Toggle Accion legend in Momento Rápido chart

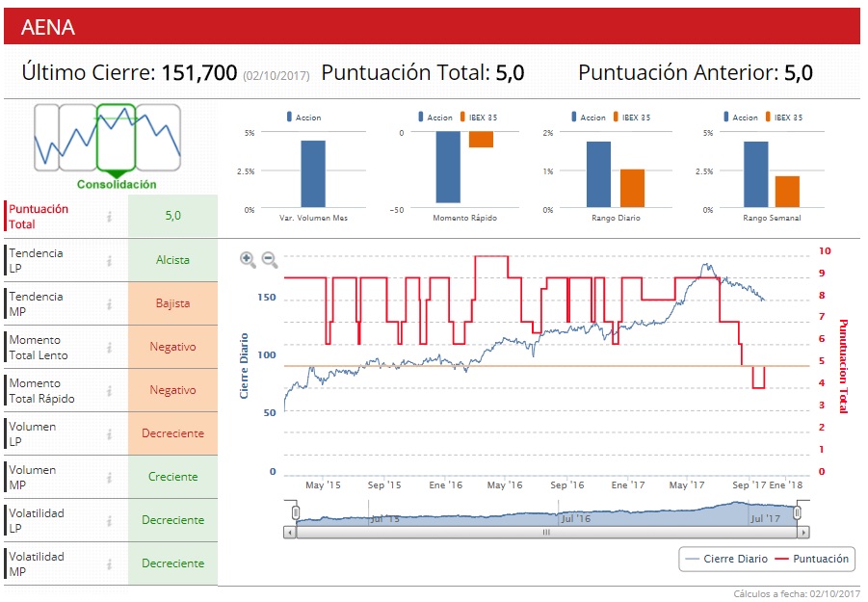(435, 118)
